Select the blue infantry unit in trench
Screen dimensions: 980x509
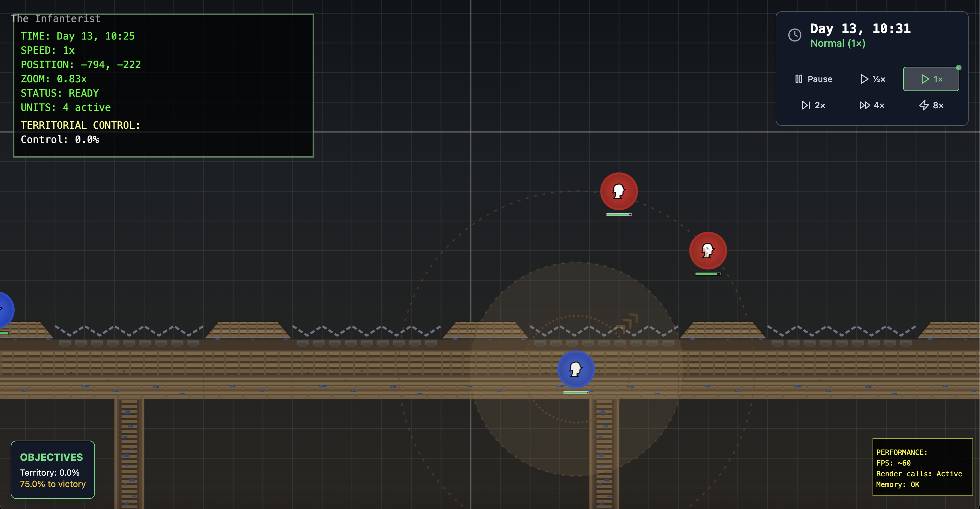point(576,369)
